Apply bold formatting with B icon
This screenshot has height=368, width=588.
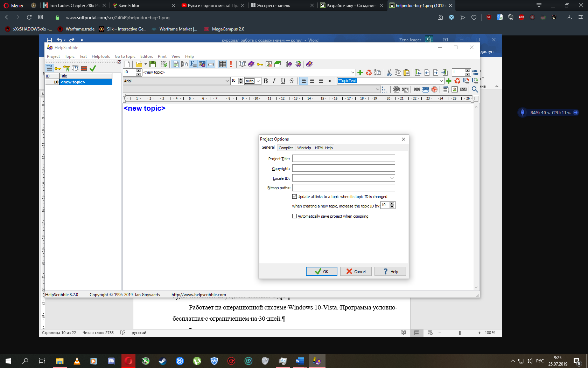[266, 81]
